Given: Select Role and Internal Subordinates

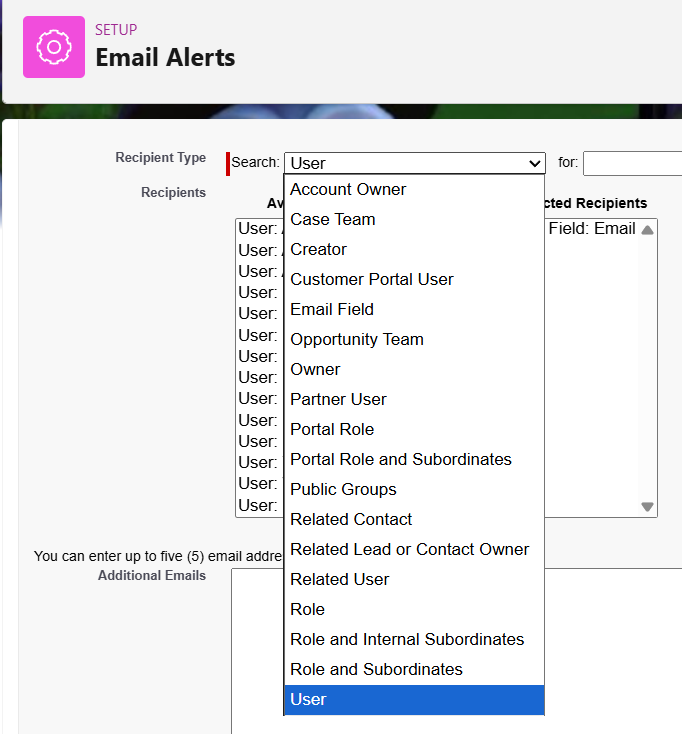Looking at the screenshot, I should pos(407,639).
